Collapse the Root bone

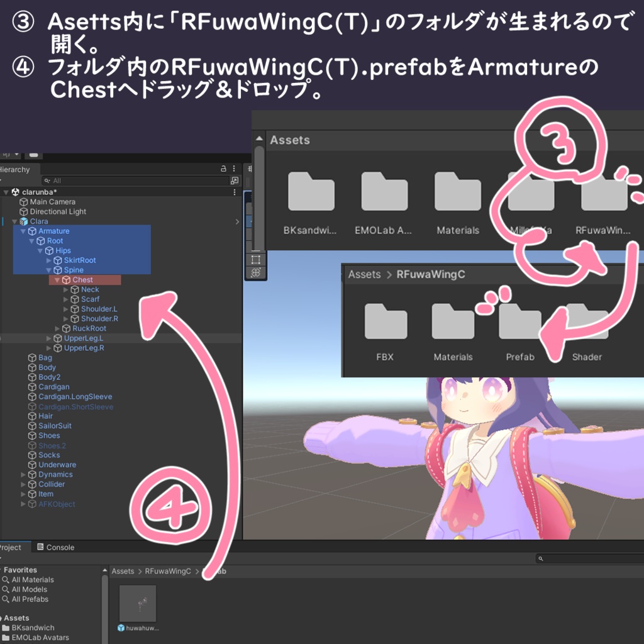click(31, 241)
